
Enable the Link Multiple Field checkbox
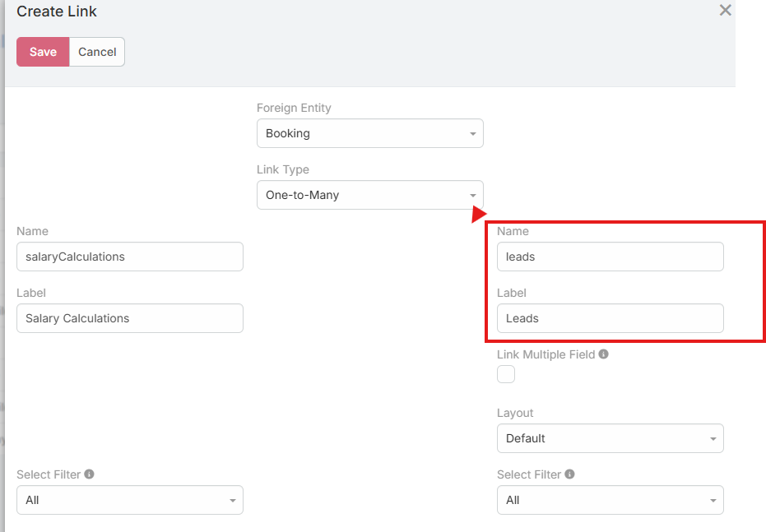(x=506, y=374)
